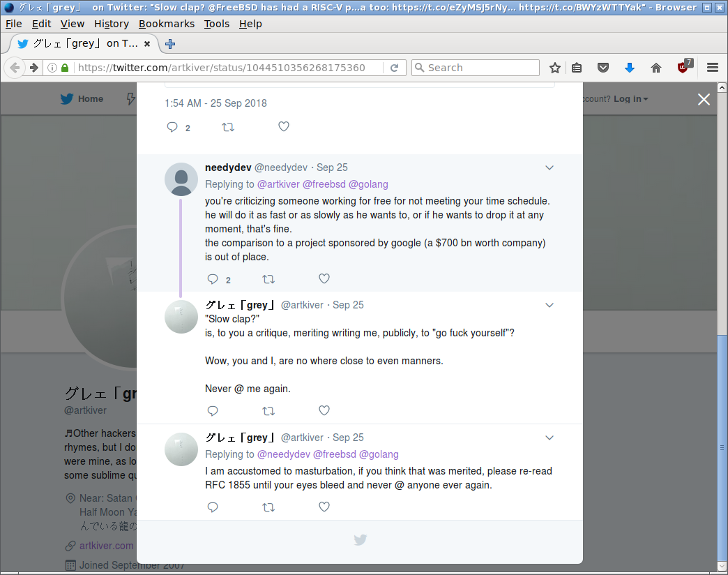Click the Pocket save icon
The height and width of the screenshot is (575, 728).
(603, 68)
